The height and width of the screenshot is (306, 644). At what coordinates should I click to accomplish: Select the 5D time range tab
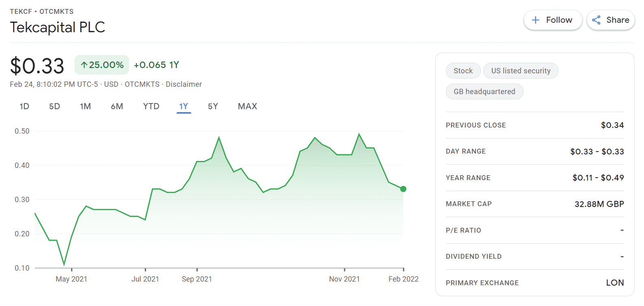[55, 106]
